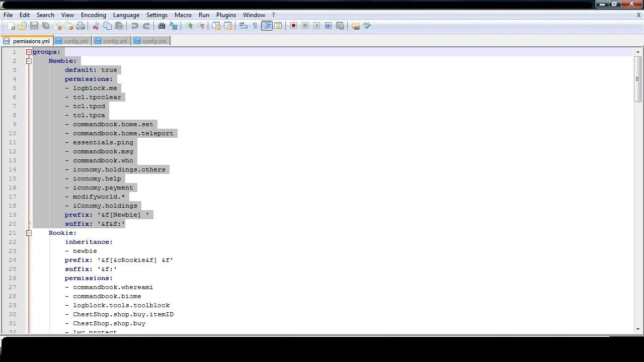Click the Save All toolbar icon
This screenshot has height=362, width=644.
pyautogui.click(x=46, y=26)
